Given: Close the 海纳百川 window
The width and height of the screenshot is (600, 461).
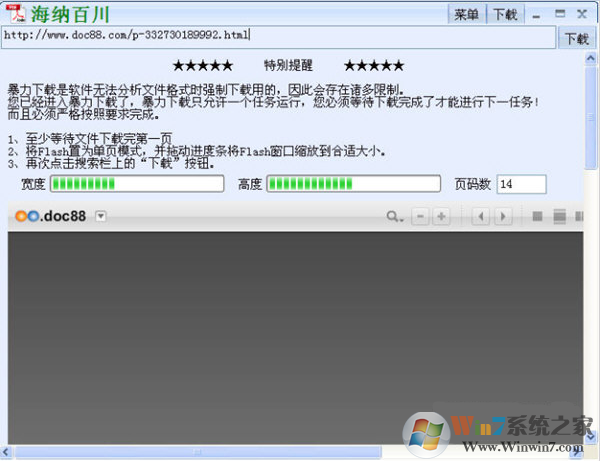Looking at the screenshot, I should [x=582, y=14].
